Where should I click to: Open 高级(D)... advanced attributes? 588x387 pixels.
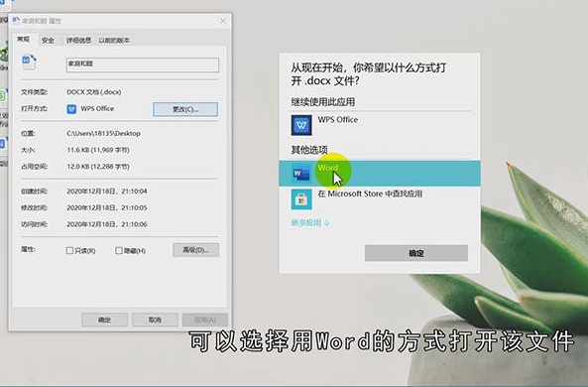click(195, 250)
